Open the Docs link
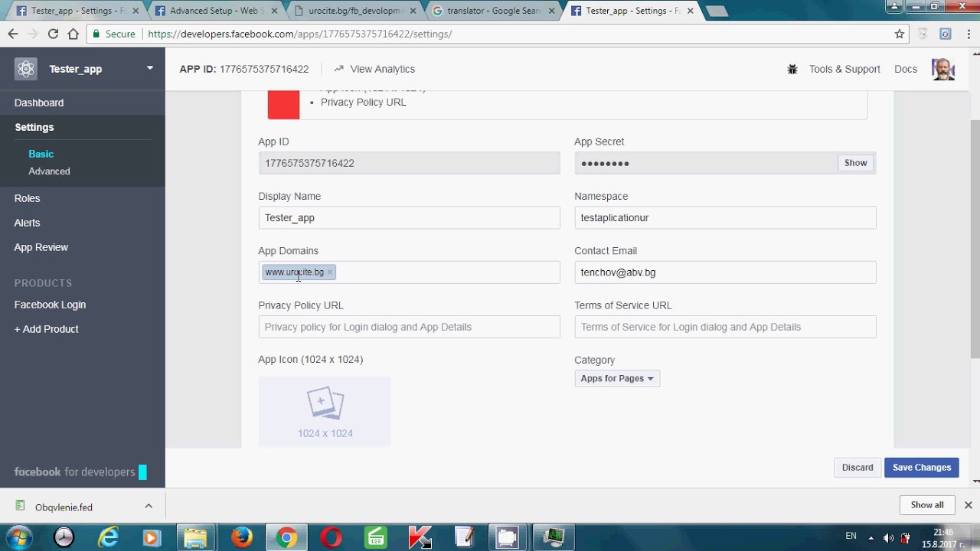 point(906,69)
